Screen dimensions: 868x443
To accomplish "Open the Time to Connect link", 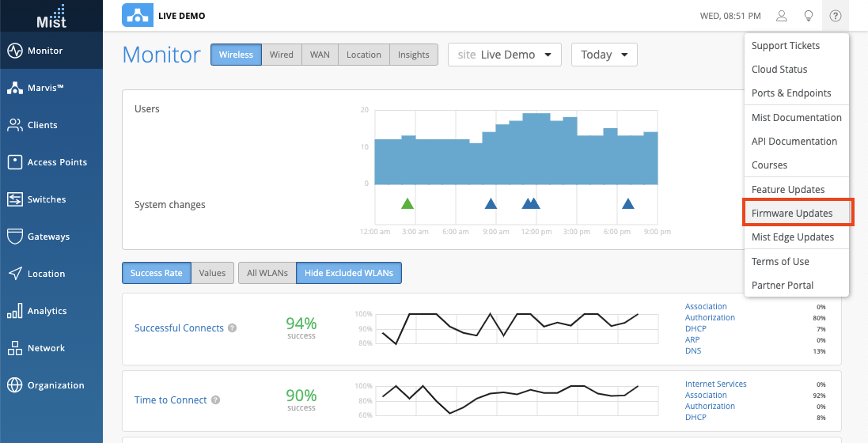I will [170, 400].
